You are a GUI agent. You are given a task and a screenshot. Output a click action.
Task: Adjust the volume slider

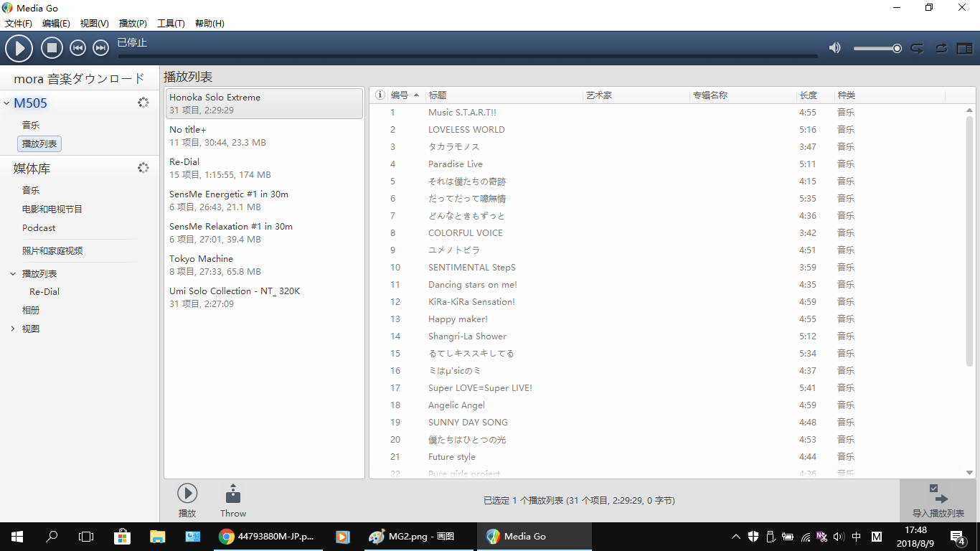point(877,48)
